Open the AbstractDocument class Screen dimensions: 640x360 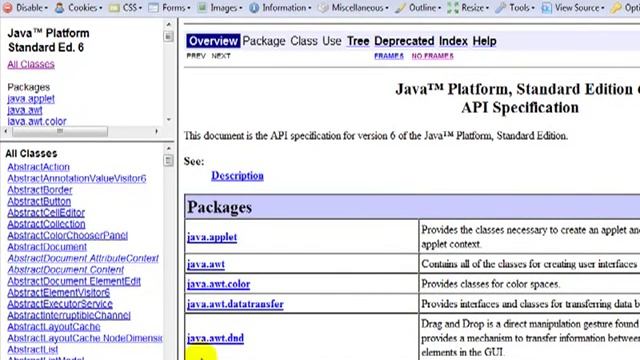tap(47, 247)
